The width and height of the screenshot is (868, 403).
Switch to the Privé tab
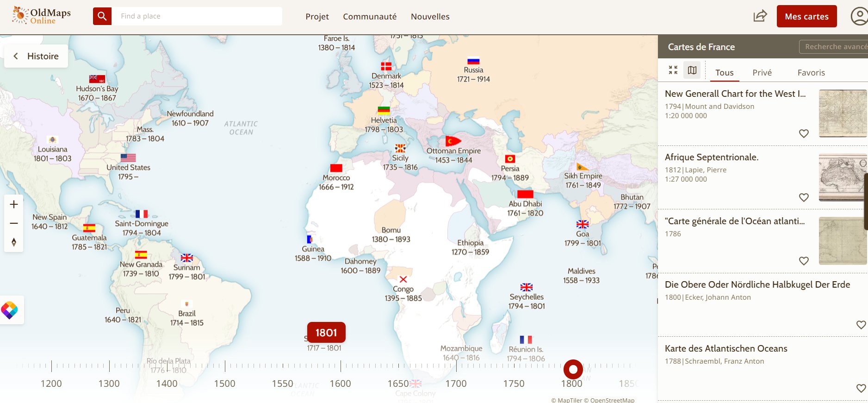(x=762, y=73)
